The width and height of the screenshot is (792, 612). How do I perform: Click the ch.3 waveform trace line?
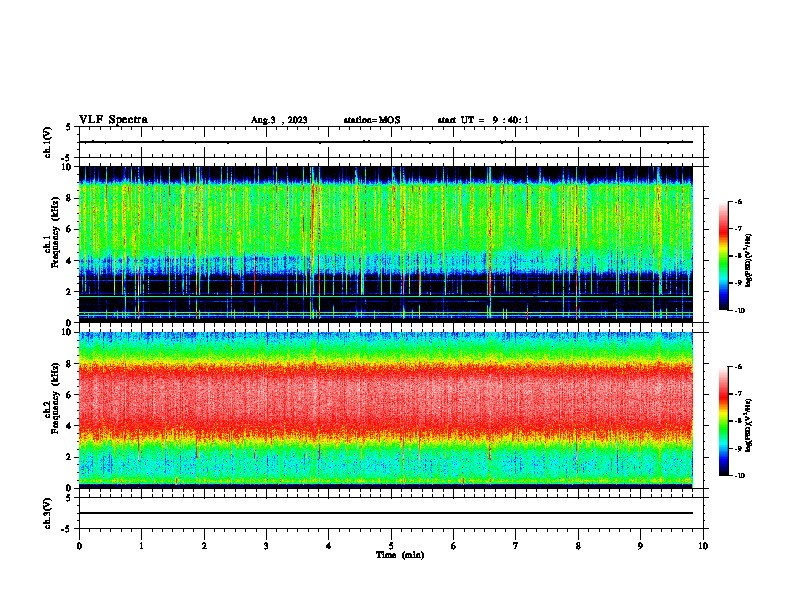pyautogui.click(x=386, y=513)
